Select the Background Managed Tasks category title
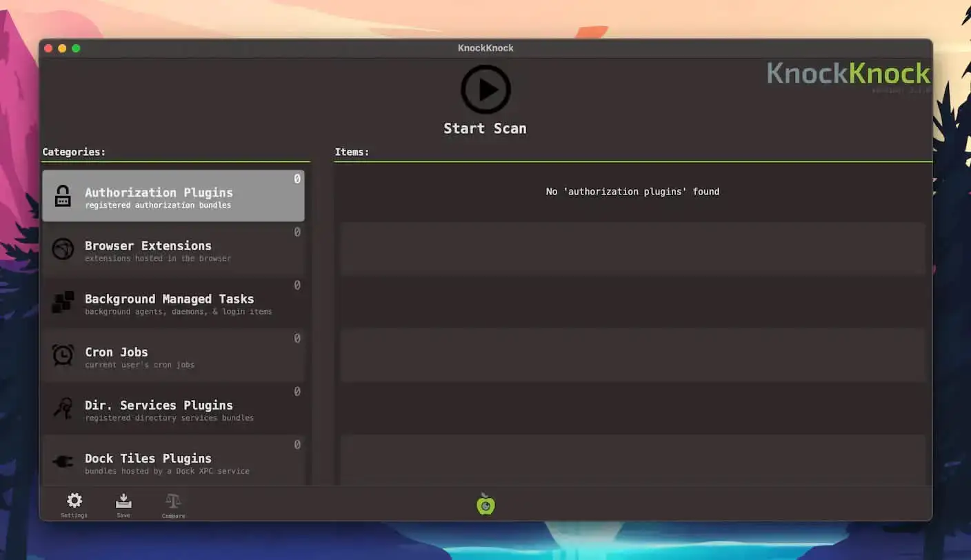Image resolution: width=971 pixels, height=560 pixels. click(x=170, y=299)
